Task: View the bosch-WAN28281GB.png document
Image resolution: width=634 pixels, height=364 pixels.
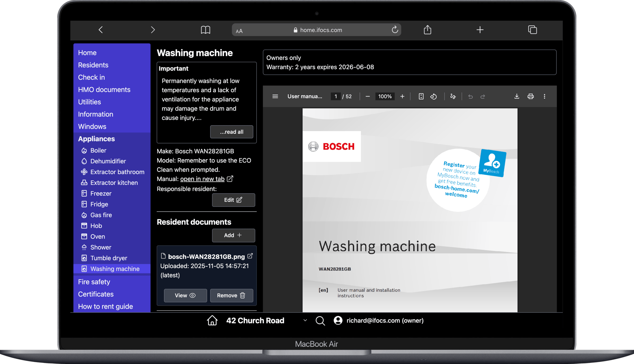Action: [x=185, y=296]
